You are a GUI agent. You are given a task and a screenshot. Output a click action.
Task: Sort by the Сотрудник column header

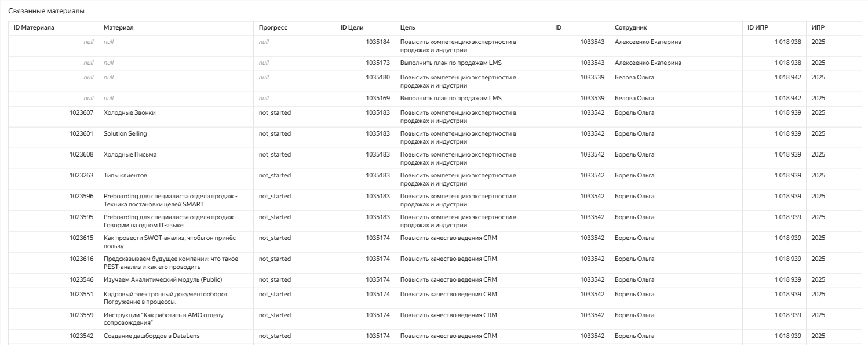point(630,28)
